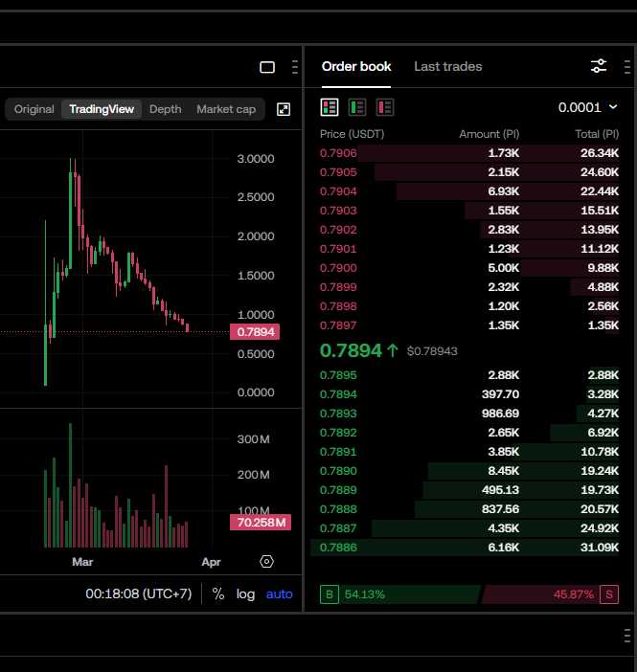
Task: Select ask price 0.7899
Action: (x=338, y=287)
